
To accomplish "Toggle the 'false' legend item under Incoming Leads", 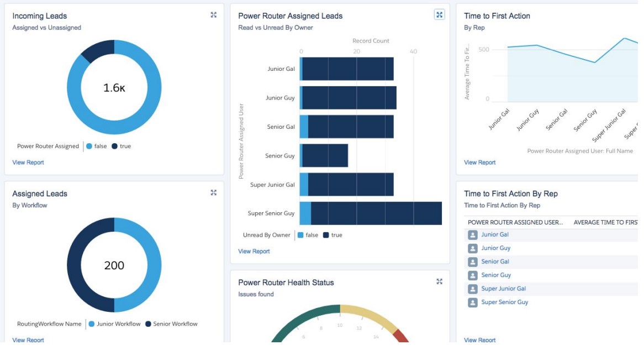I will click(97, 146).
